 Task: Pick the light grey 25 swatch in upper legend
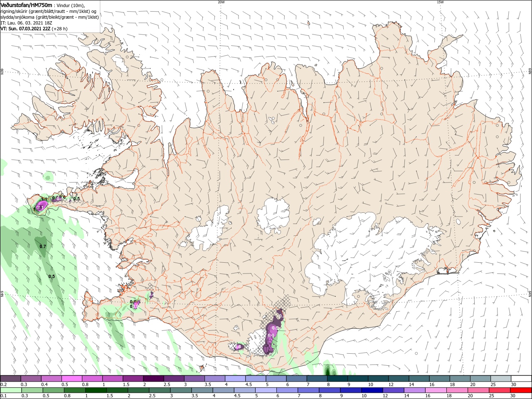[x=501, y=379]
